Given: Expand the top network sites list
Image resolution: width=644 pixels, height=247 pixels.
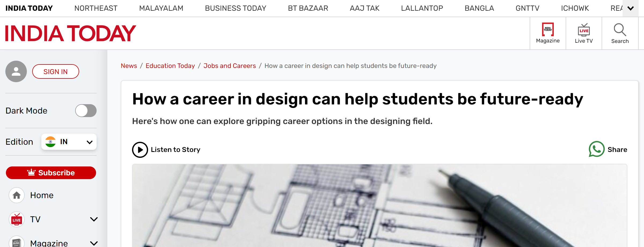Looking at the screenshot, I should pyautogui.click(x=630, y=8).
